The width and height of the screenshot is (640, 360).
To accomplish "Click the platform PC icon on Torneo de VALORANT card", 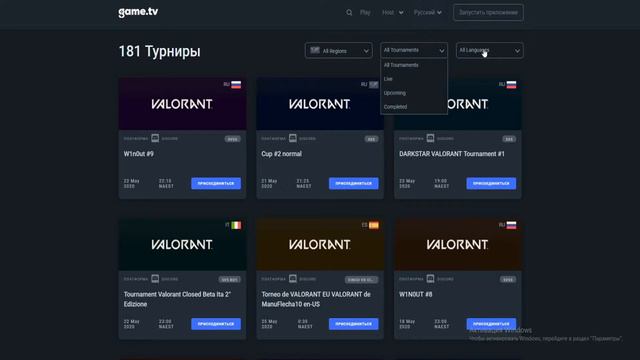I will [x=293, y=278].
